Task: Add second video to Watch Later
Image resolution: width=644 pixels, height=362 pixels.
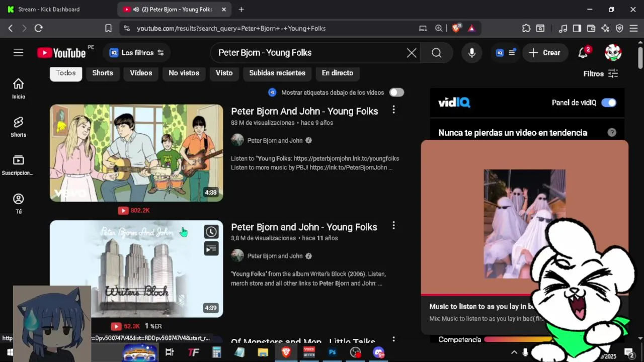Action: tap(211, 232)
